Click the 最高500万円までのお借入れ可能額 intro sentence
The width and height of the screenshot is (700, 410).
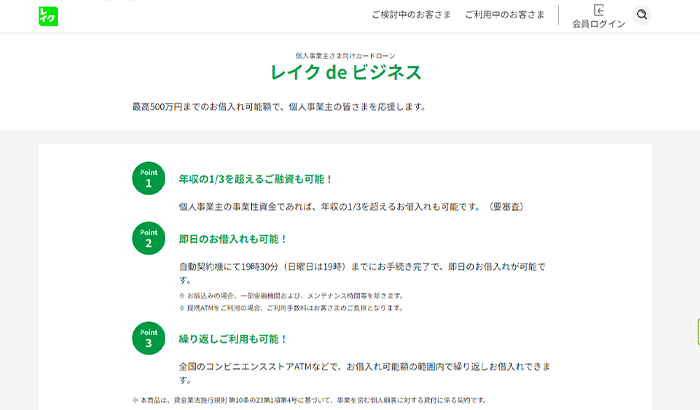tap(280, 107)
